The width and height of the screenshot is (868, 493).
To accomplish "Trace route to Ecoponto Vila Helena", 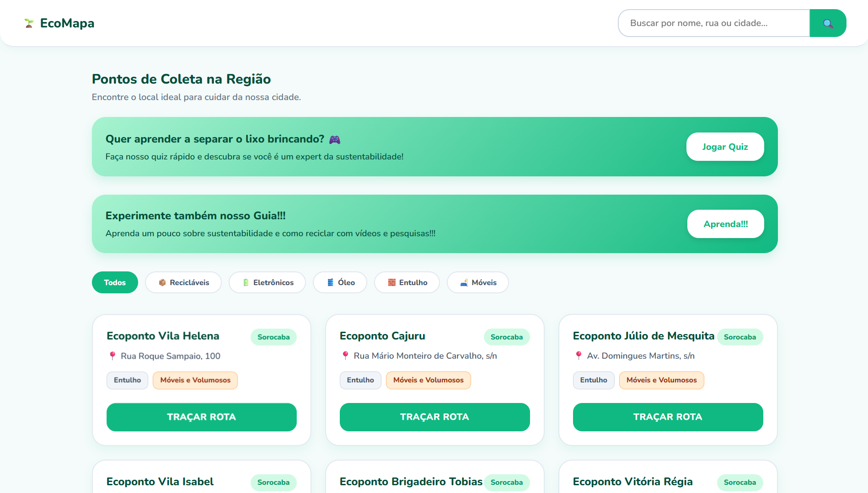I will pos(202,417).
